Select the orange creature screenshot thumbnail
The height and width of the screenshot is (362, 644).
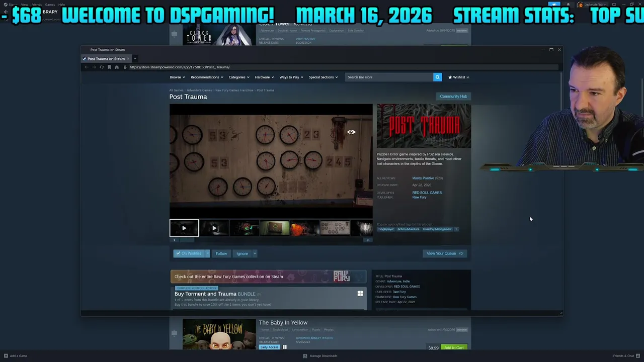[305, 228]
